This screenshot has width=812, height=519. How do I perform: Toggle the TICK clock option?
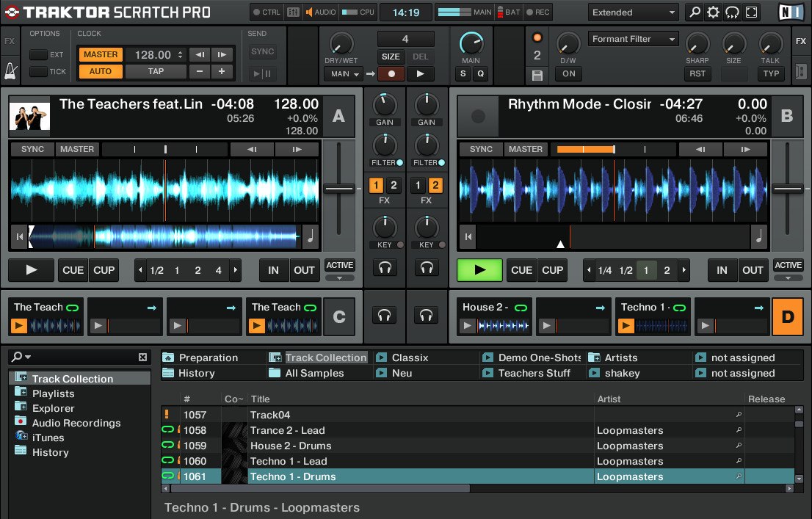tap(38, 71)
